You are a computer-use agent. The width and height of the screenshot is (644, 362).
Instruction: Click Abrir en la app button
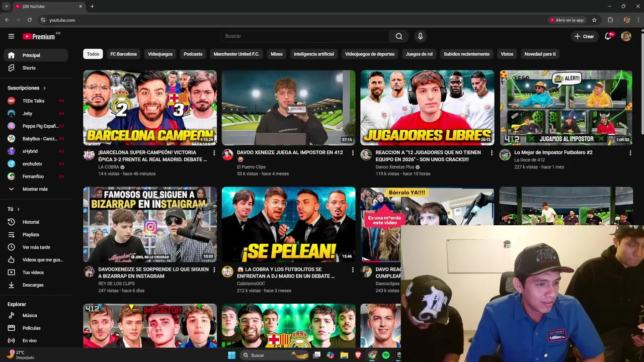[567, 20]
